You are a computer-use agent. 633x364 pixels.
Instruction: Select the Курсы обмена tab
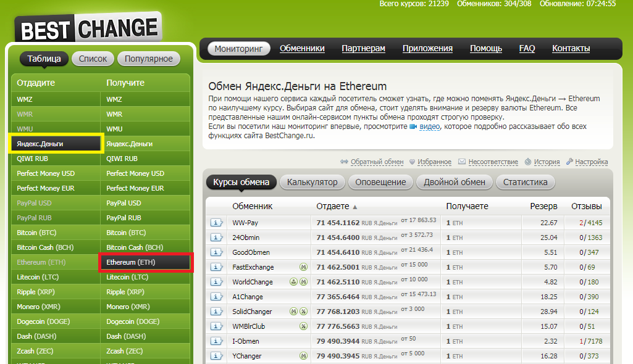(241, 182)
